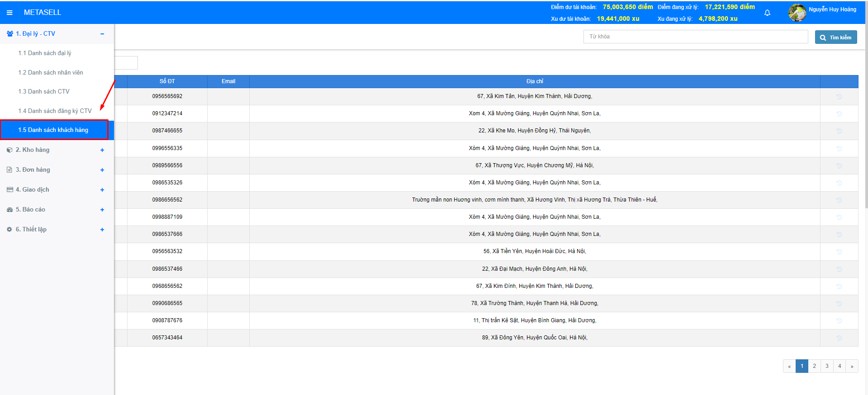The height and width of the screenshot is (395, 868).
Task: Toggle the hamburger menu beside METASELL
Action: coord(9,13)
